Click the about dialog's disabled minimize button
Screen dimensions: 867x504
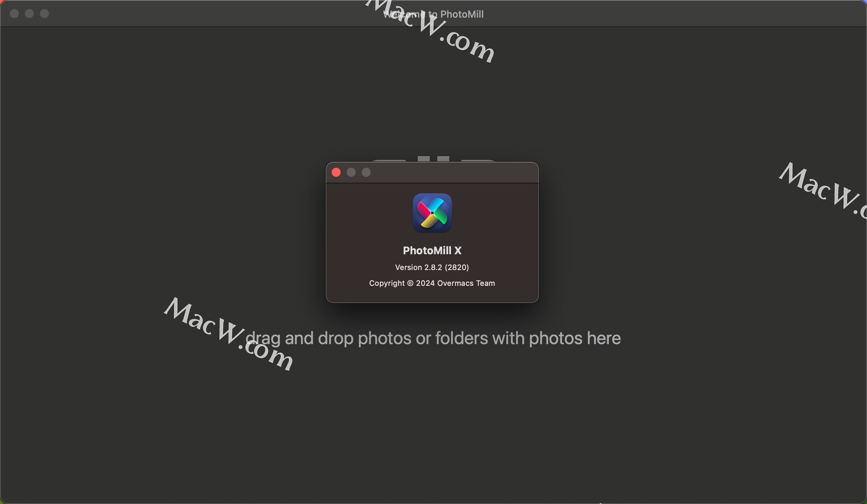click(x=351, y=173)
